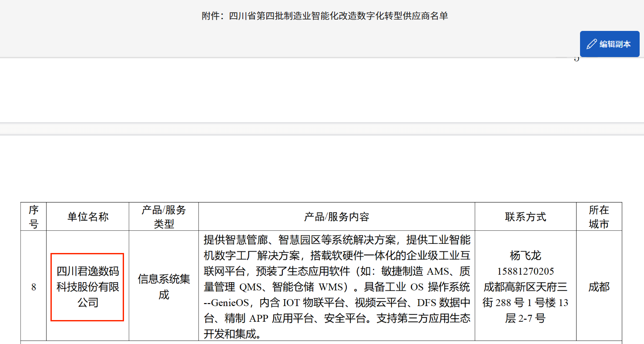The image size is (644, 344).
Task: Click the phone number 15881270205
Action: (x=525, y=271)
